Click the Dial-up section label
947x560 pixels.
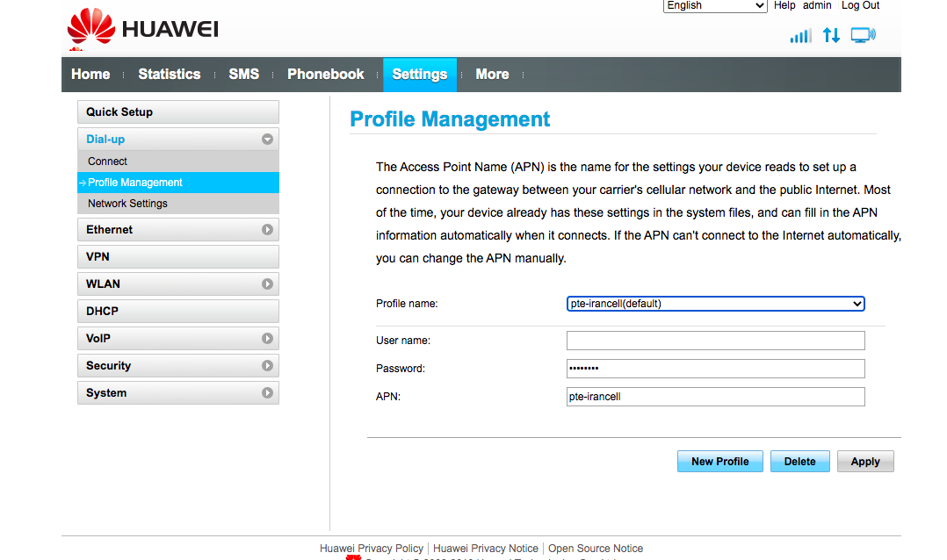click(x=105, y=140)
